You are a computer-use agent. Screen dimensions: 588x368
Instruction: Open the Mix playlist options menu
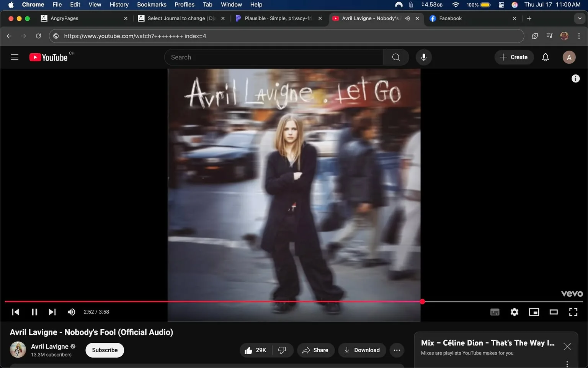click(567, 363)
